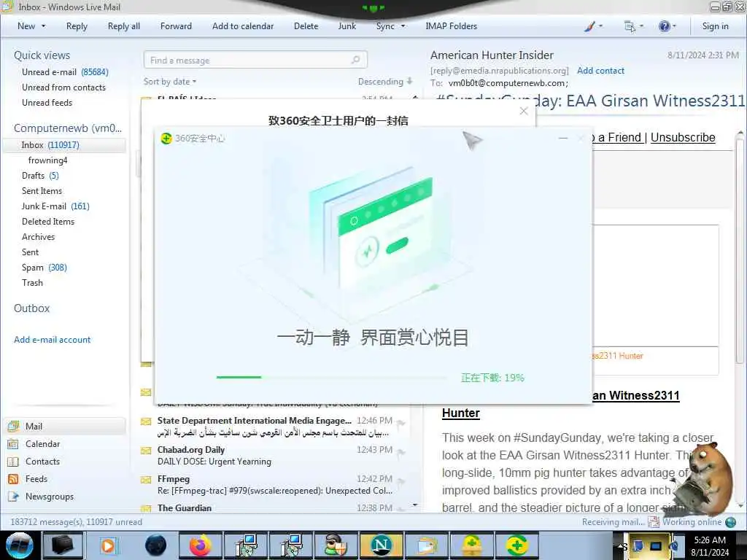Close the 致360安全卫士用户的一封信 dialog
Screen dimensions: 747x560
click(x=524, y=111)
